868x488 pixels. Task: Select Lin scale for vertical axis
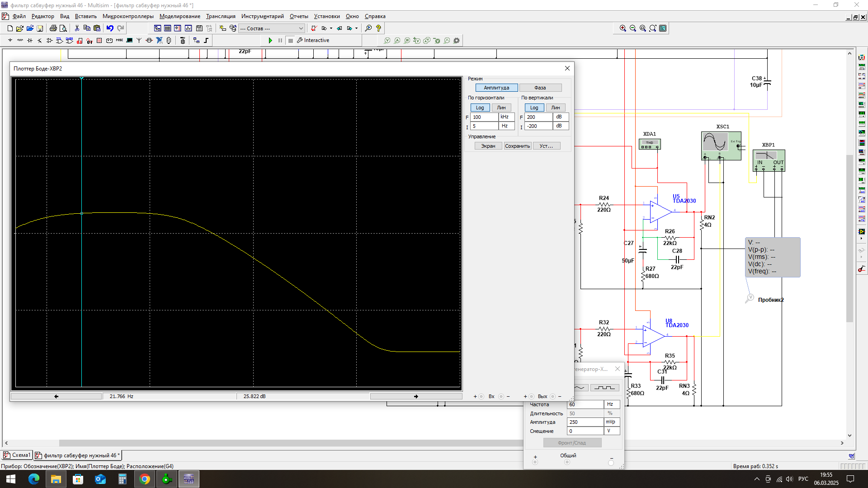[556, 108]
